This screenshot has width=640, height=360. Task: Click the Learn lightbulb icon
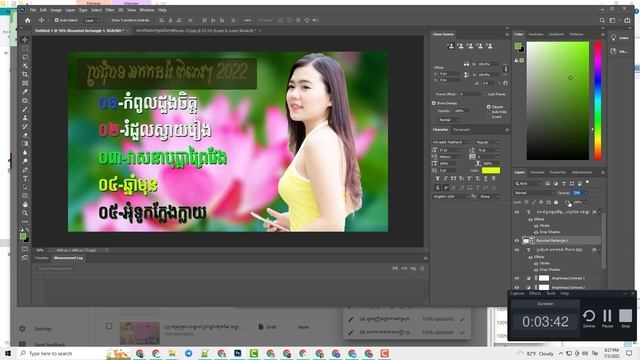coord(613,38)
